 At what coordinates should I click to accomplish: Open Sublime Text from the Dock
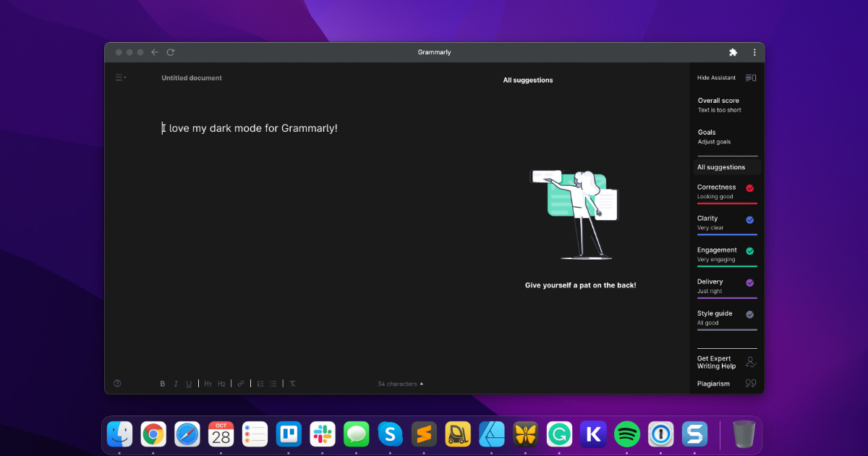point(424,434)
